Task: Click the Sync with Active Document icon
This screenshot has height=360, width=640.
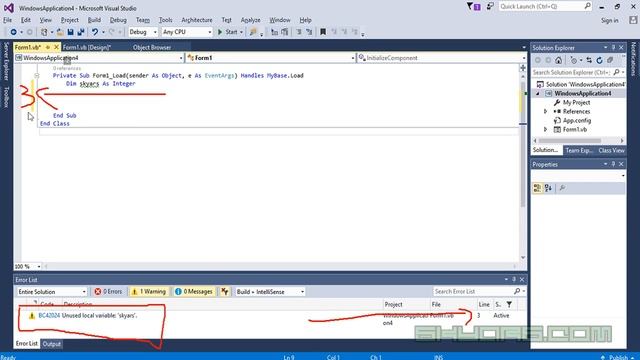Action: (x=589, y=60)
